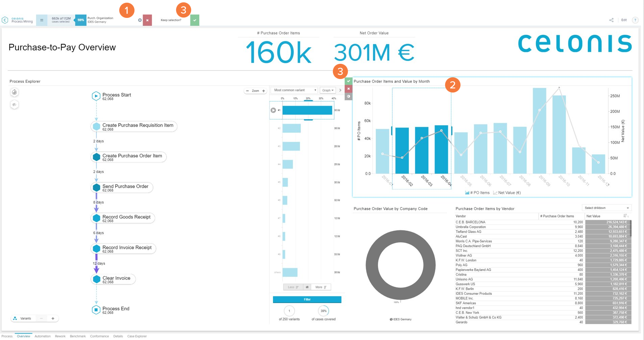Image resolution: width=644 pixels, height=340 pixels.
Task: Switch to the Conformance tab
Action: 99,336
